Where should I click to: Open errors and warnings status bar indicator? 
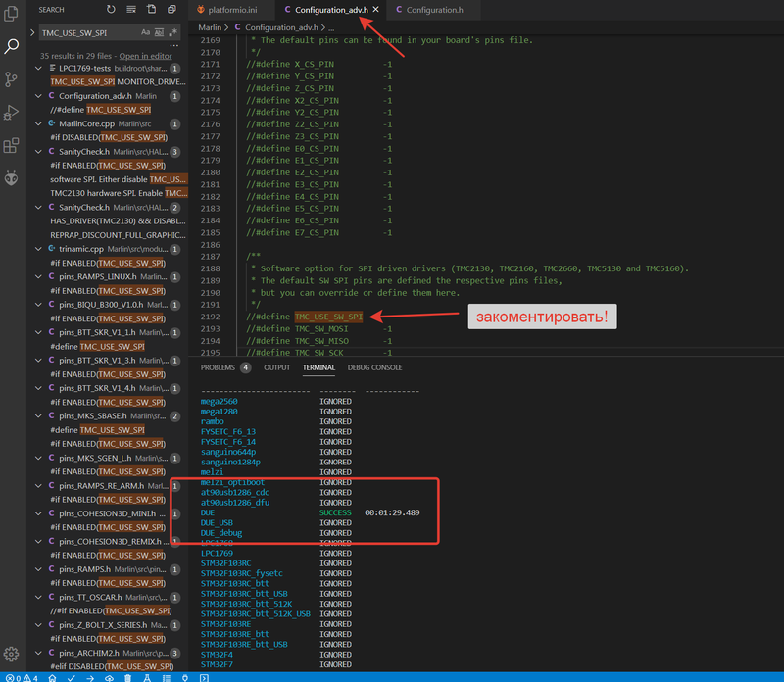coord(20,677)
